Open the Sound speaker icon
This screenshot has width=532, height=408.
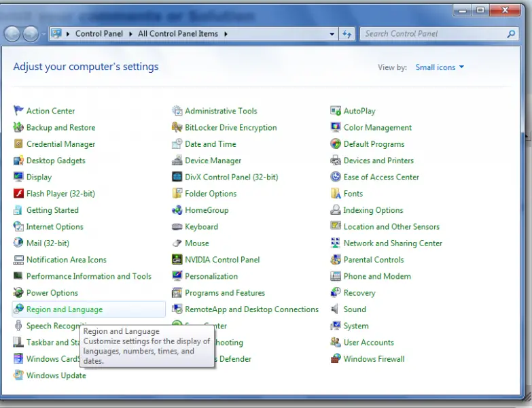335,309
